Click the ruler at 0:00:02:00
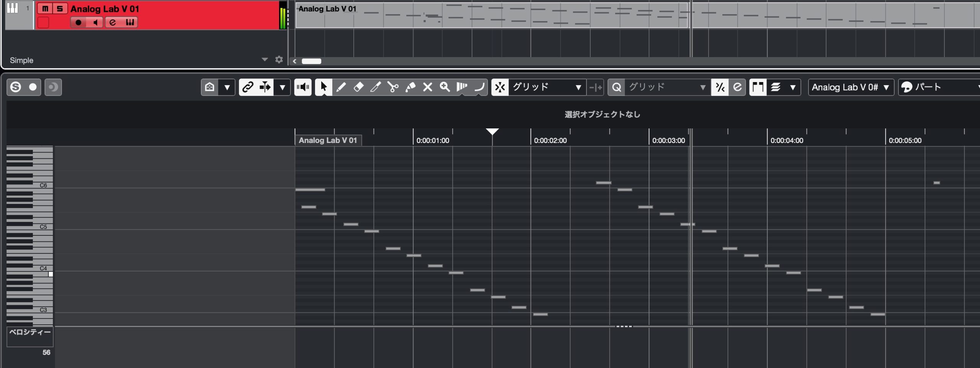Image resolution: width=980 pixels, height=368 pixels. click(550, 140)
